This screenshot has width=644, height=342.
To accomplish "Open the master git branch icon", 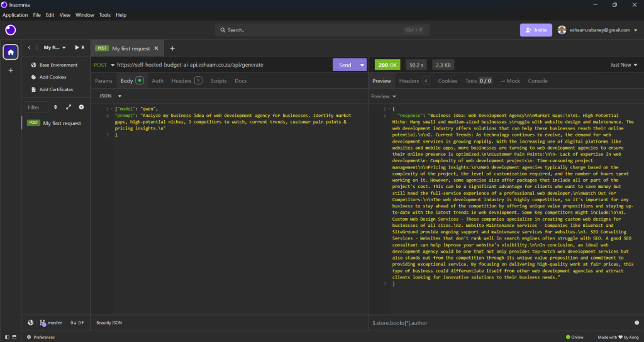I will (43, 323).
